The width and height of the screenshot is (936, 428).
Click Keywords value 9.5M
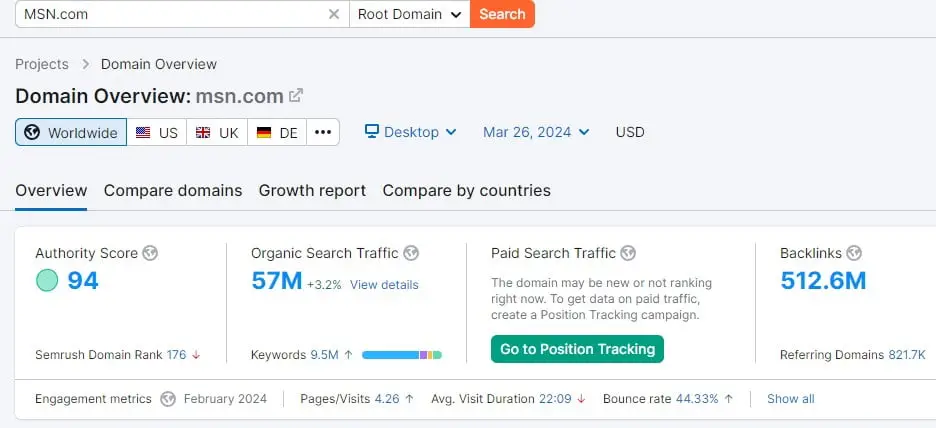(x=324, y=355)
